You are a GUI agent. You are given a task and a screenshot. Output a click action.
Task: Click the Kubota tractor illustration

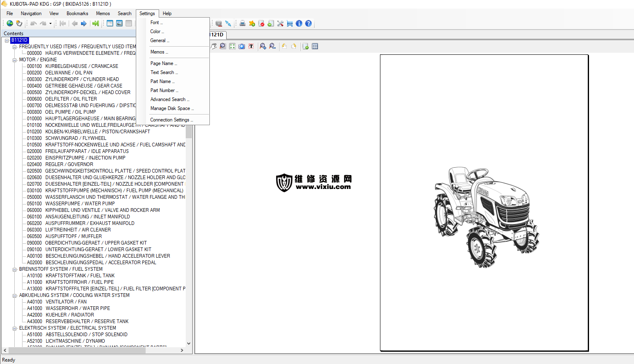coord(486,217)
